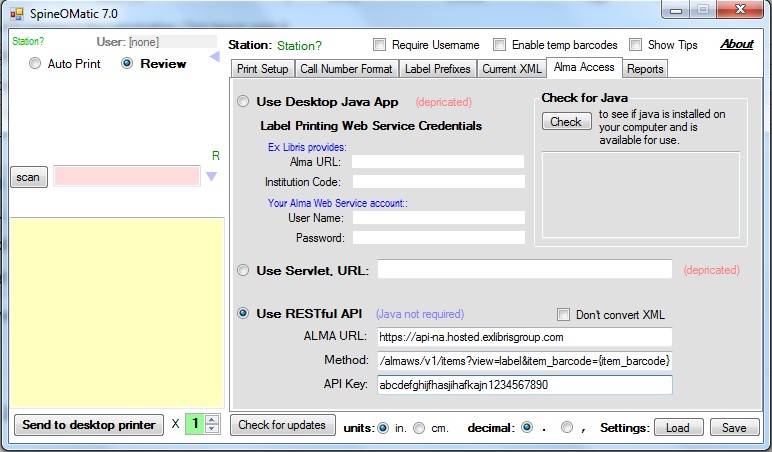The width and height of the screenshot is (772, 452).
Task: Click the Check for Java button
Action: pyautogui.click(x=566, y=121)
